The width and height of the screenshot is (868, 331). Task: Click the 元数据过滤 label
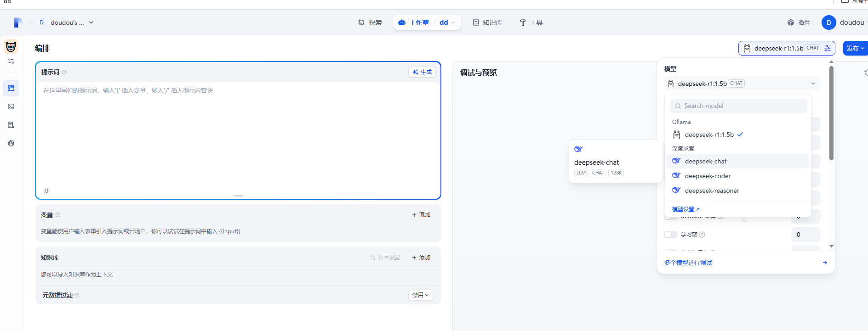(x=57, y=295)
